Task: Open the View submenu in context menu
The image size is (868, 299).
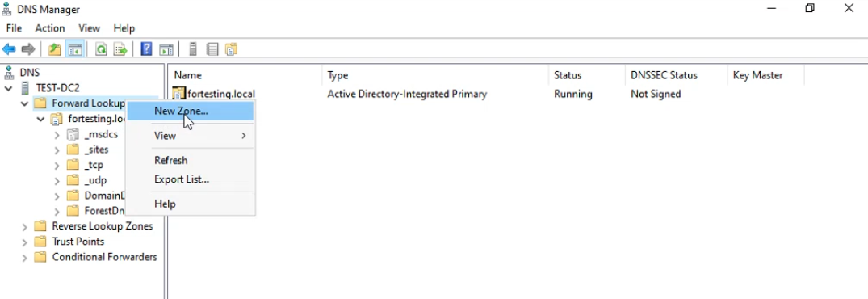Action: (x=191, y=135)
